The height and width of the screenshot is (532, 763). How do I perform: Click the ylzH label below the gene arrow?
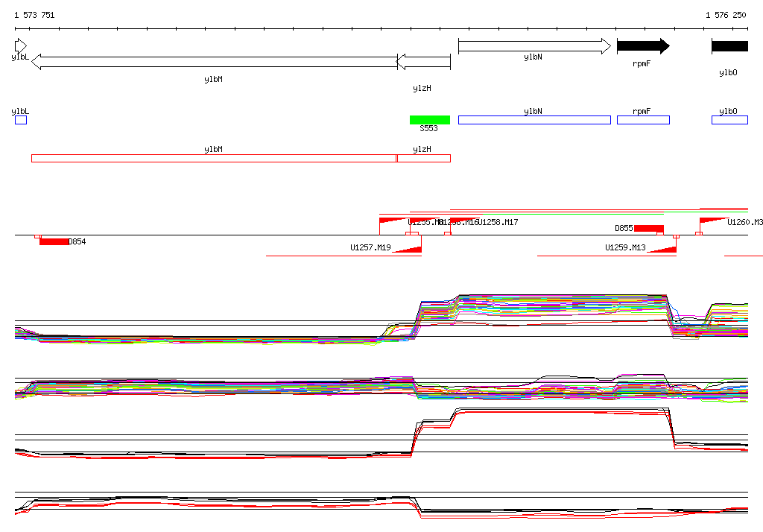click(422, 88)
